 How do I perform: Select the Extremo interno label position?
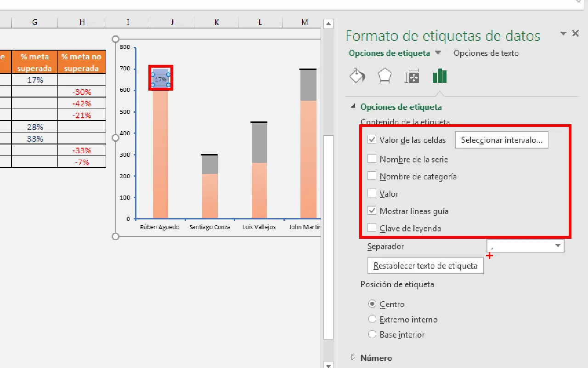pos(373,319)
